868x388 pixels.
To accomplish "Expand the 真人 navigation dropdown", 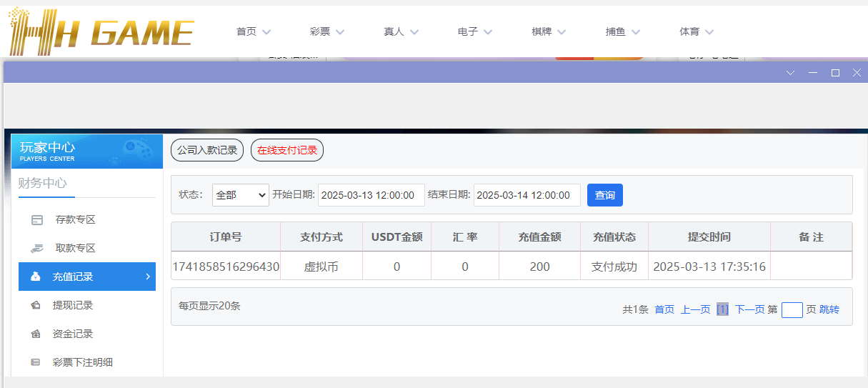I will 414,32.
